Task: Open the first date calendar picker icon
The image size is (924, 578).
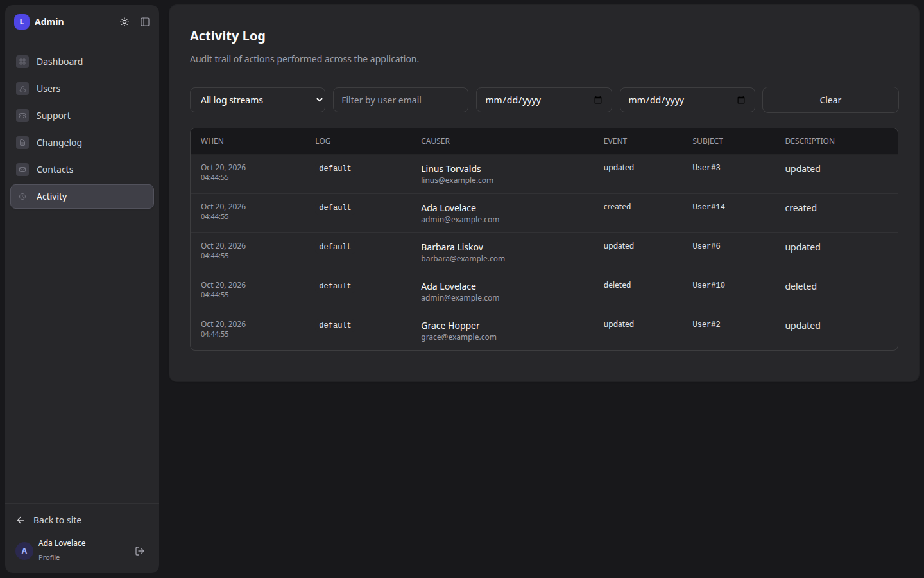Action: [x=598, y=100]
